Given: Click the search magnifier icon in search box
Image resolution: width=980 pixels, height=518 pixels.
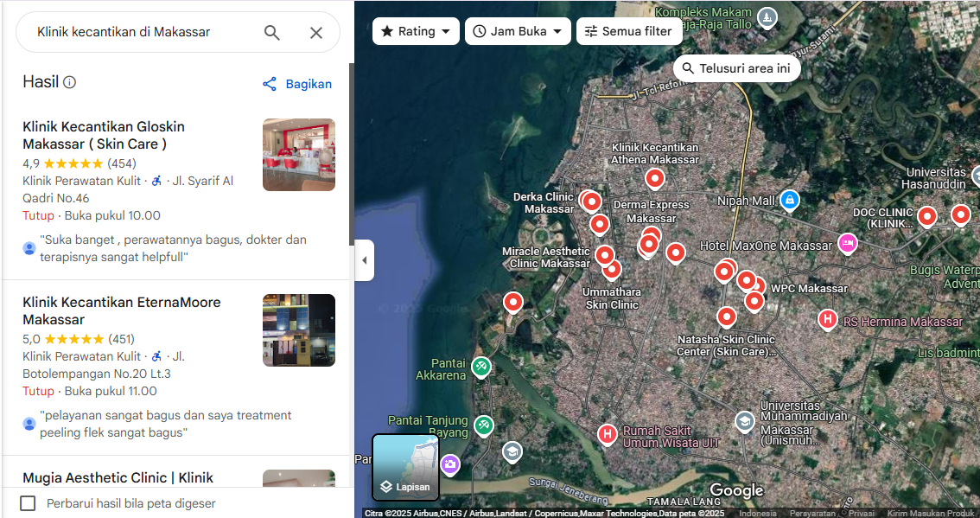Looking at the screenshot, I should click(x=272, y=33).
